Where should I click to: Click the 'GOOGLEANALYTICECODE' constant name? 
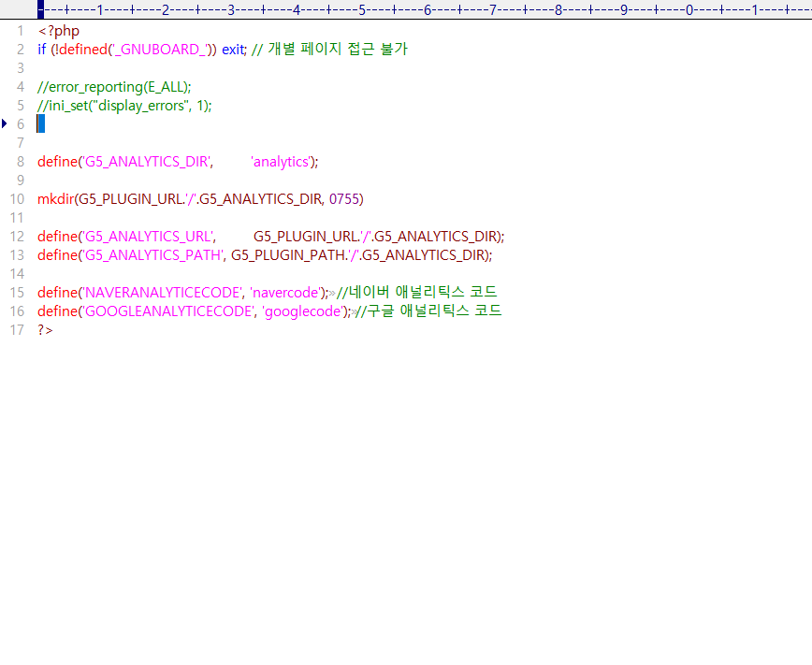(x=167, y=311)
